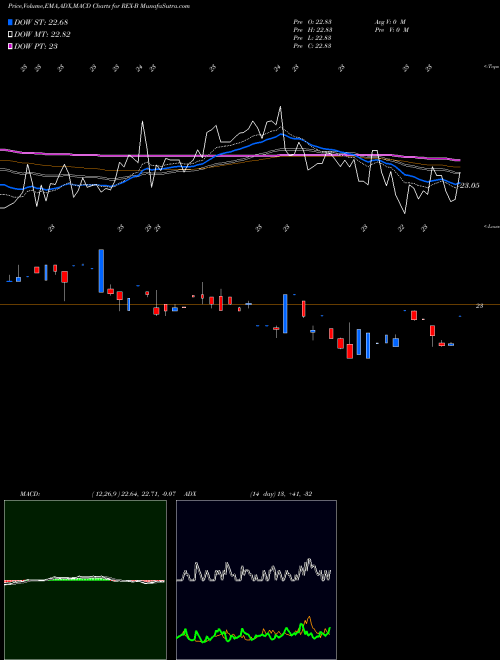
Task: Click the 'Pre L: 22.83' value
Action: click(313, 38)
